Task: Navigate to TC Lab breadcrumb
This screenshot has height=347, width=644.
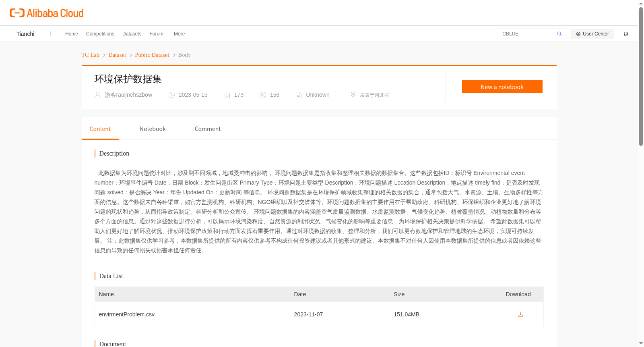Action: tap(91, 55)
